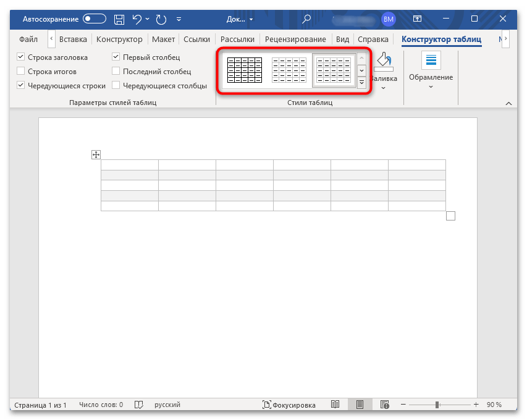Click the Redo icon in title bar
527x420 pixels.
(x=161, y=19)
